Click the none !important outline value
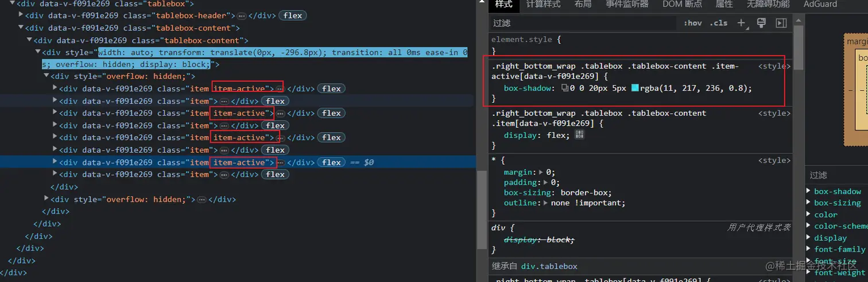Image resolution: width=868 pixels, height=282 pixels. click(x=586, y=203)
